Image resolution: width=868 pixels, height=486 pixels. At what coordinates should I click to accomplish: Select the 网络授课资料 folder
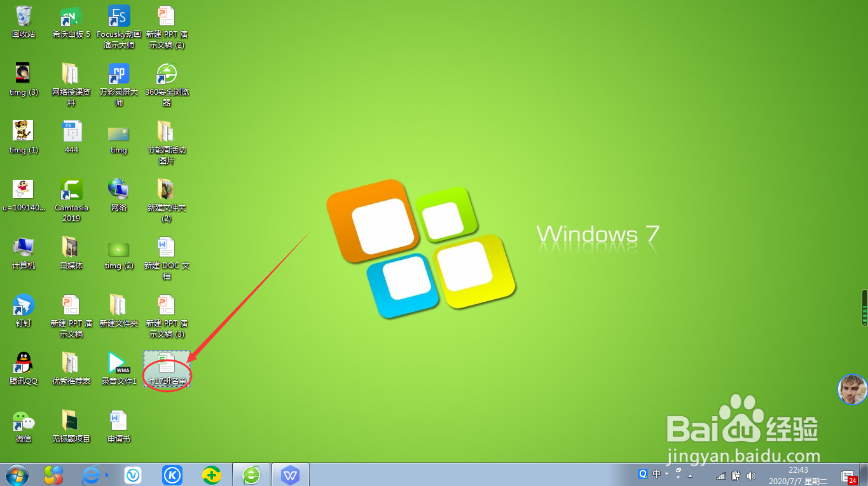71,85
